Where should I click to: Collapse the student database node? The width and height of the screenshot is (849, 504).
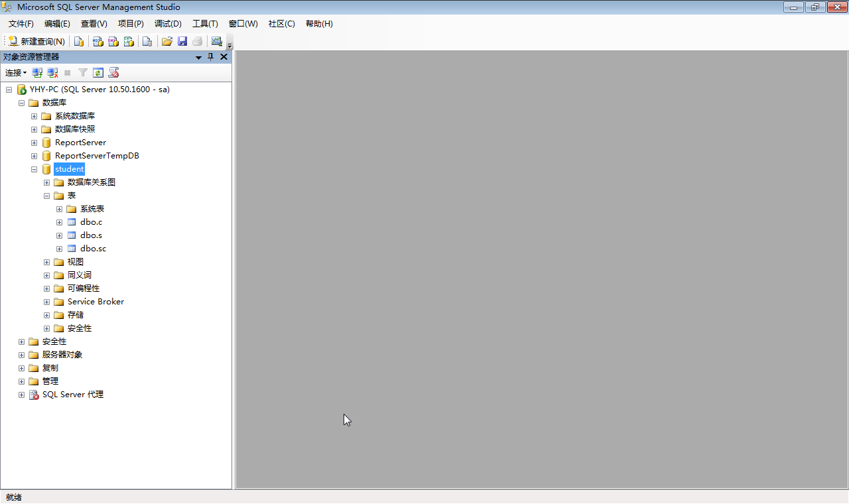(x=34, y=169)
